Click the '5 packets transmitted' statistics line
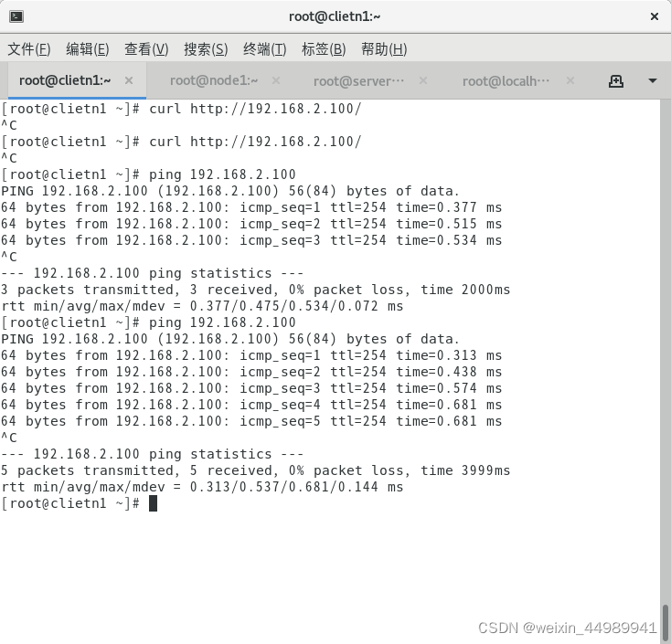Screen dimensions: 671x644 (x=255, y=470)
